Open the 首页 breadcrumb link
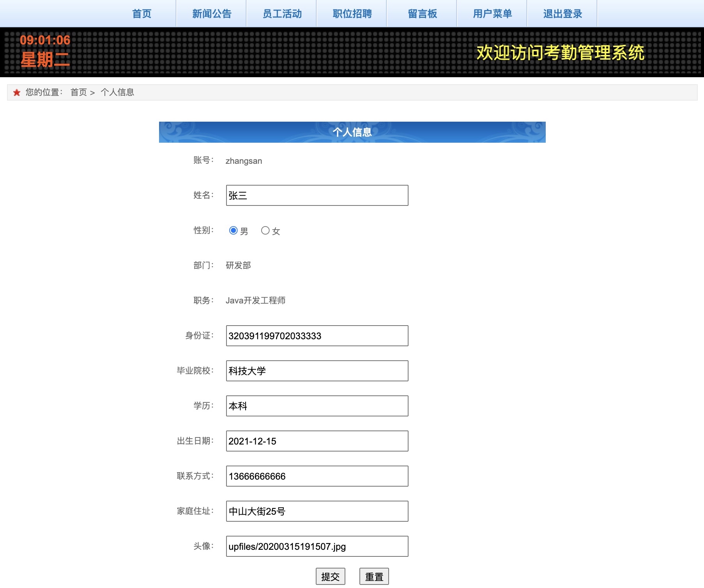Image resolution: width=704 pixels, height=588 pixels. pos(78,92)
